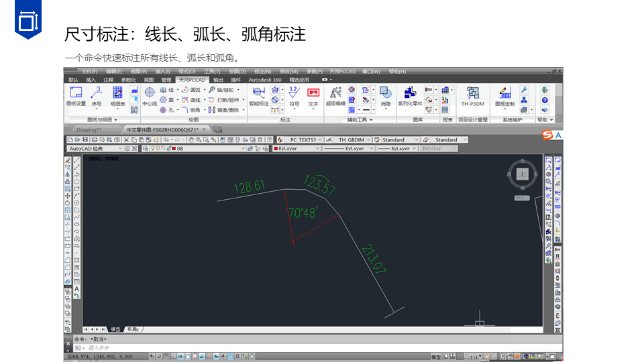The width and height of the screenshot is (644, 362).
Task: Switch to the 布局1 layout tab
Action: pyautogui.click(x=133, y=329)
